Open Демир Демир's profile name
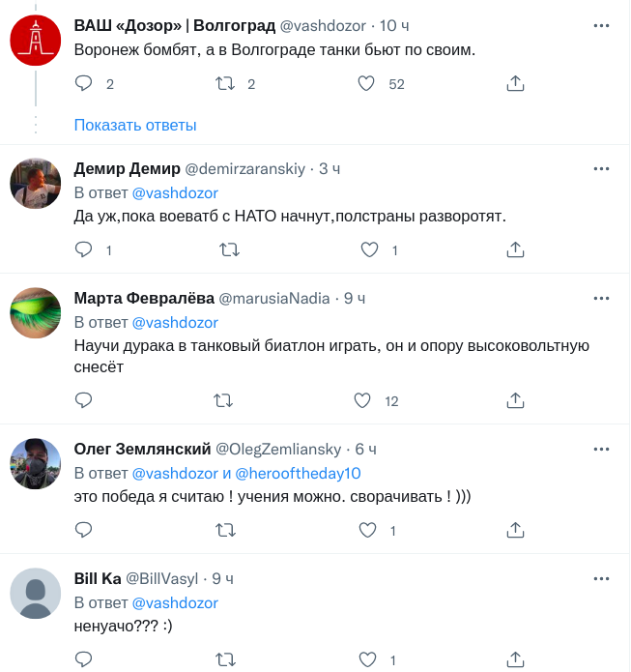The width and height of the screenshot is (631, 672). 126,169
